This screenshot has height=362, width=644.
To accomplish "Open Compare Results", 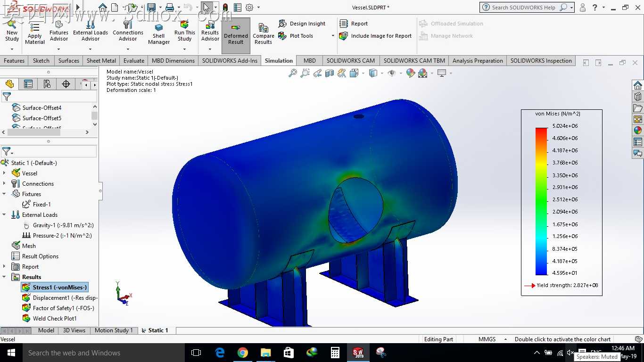I will tap(264, 33).
